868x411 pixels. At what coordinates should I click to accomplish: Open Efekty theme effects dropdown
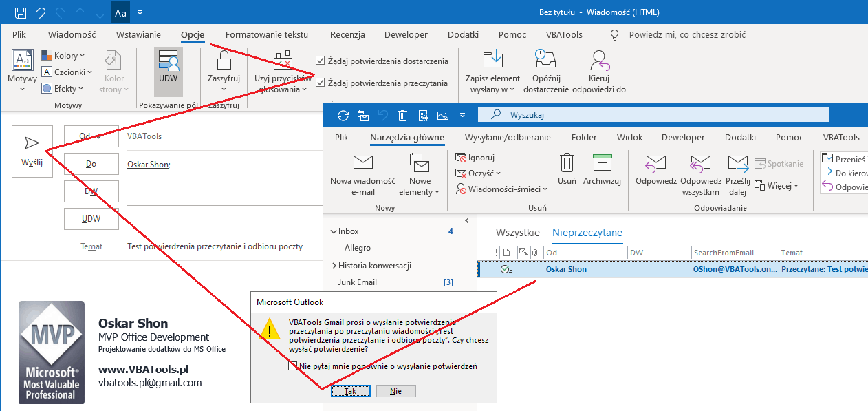[x=63, y=88]
